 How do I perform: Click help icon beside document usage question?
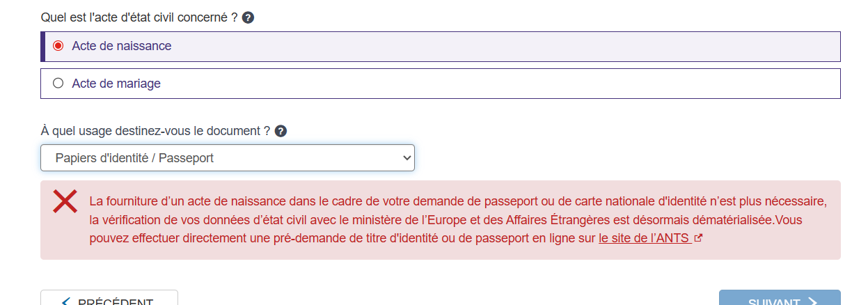point(281,131)
